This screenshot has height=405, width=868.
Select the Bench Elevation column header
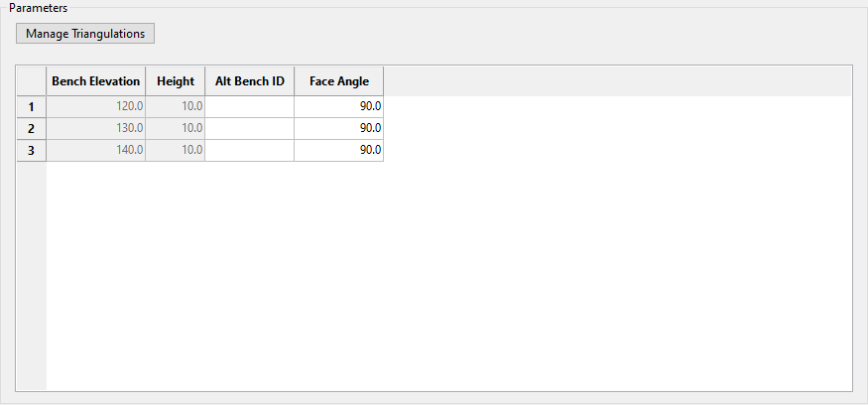coord(95,81)
